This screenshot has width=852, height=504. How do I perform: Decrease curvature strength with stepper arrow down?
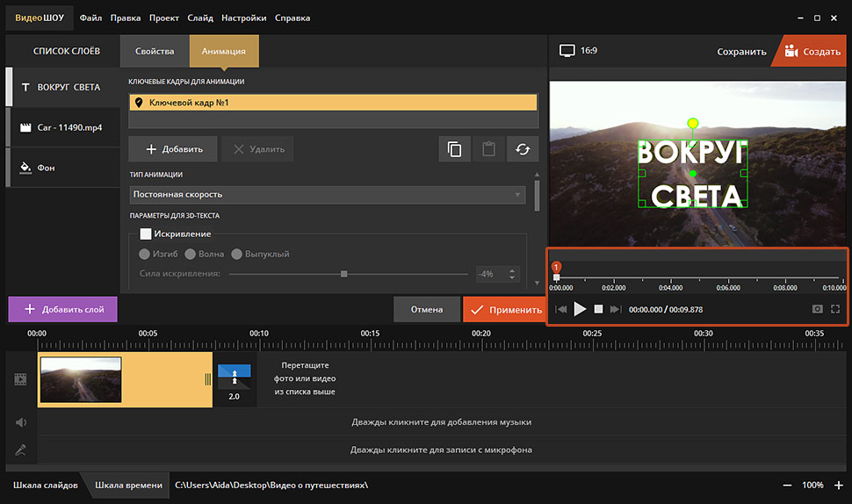pos(512,277)
